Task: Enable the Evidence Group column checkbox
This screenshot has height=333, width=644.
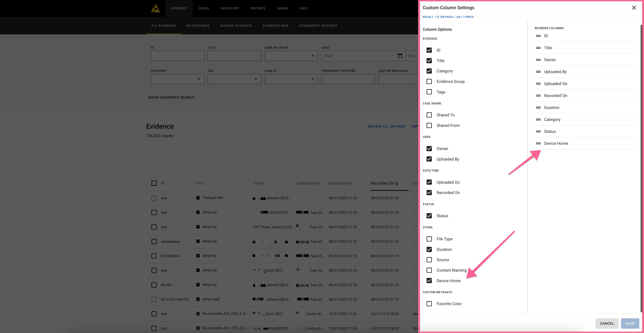Action: pos(429,81)
